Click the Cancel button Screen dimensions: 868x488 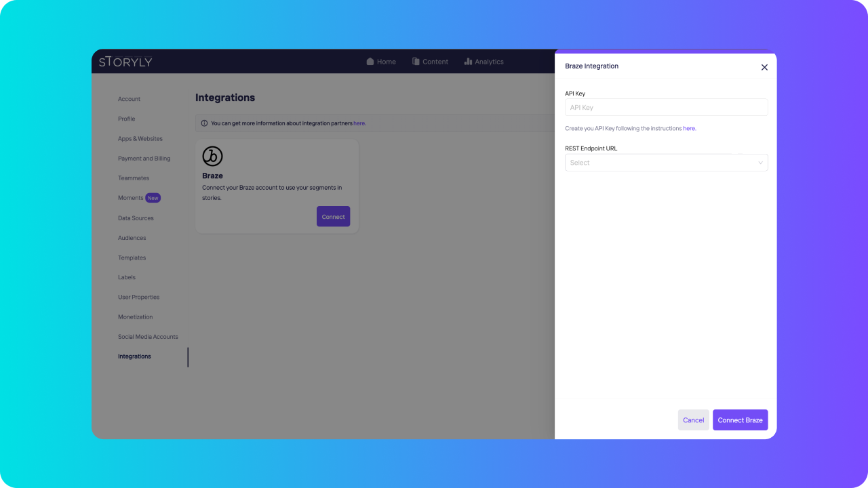point(693,420)
